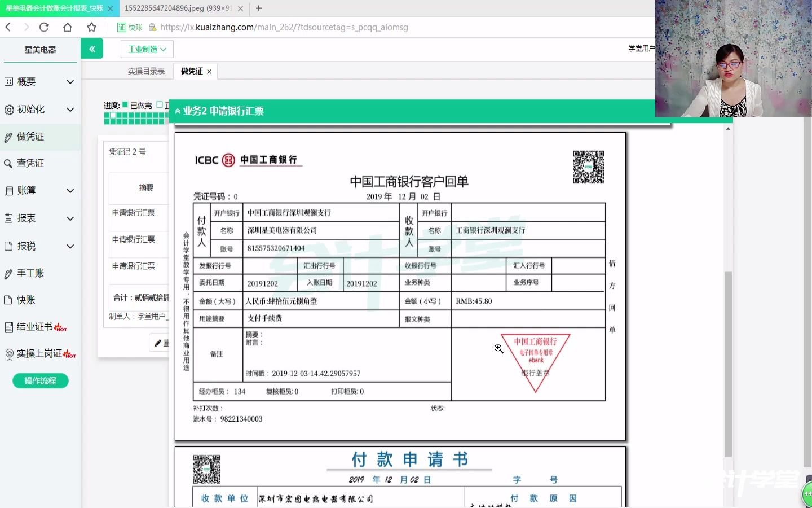Image resolution: width=812 pixels, height=508 pixels.
Task: Open 报税 in the sidebar
Action: point(27,246)
